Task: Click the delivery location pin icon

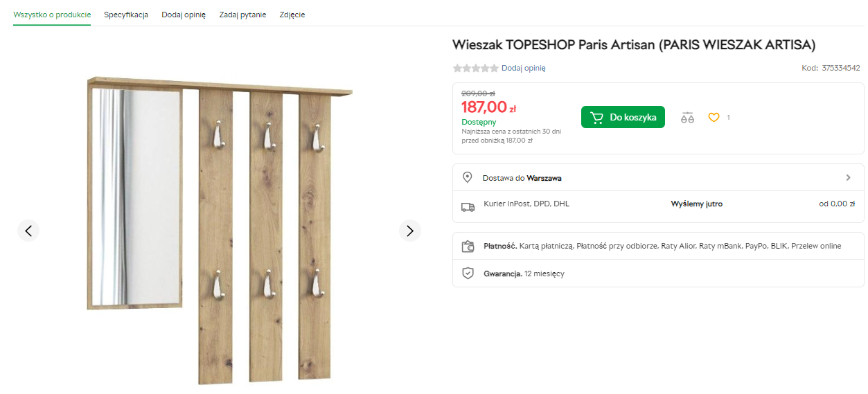Action: [468, 177]
